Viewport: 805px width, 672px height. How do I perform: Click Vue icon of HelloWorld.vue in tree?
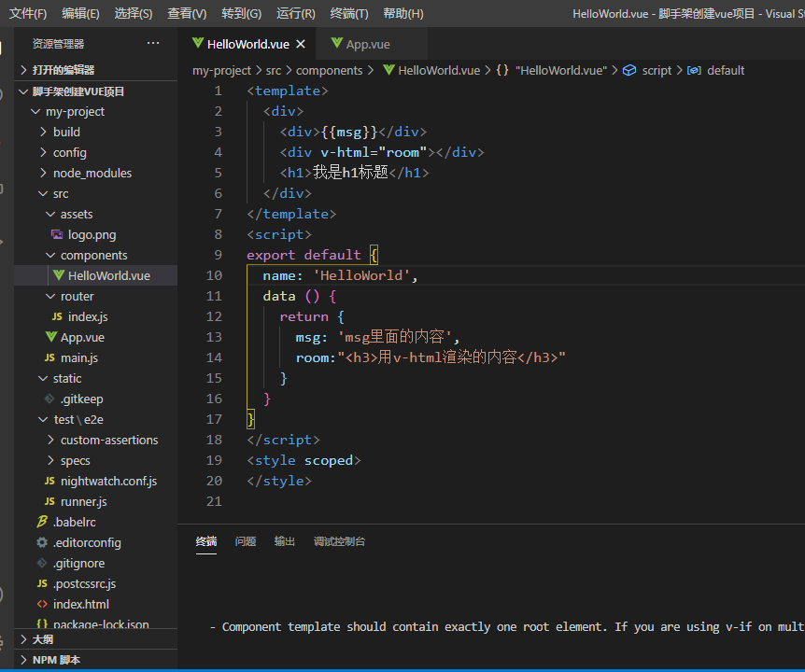coord(59,275)
